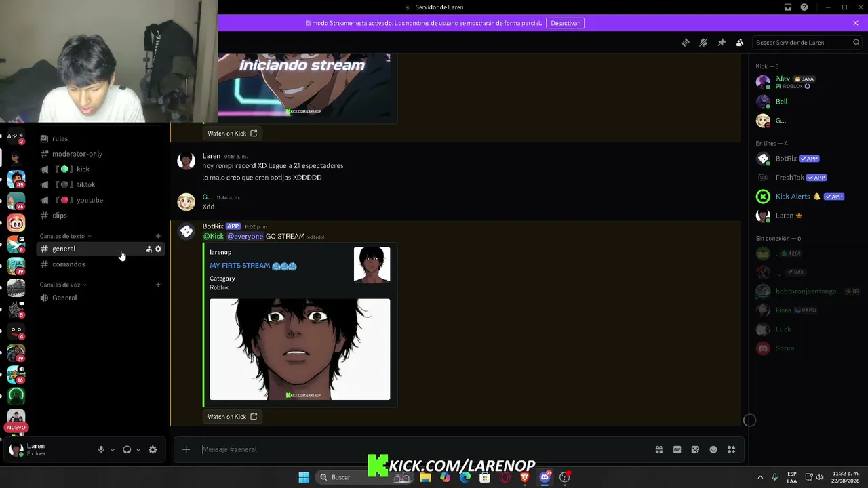868x488 pixels.
Task: Toggle the microphone mute button
Action: pyautogui.click(x=101, y=449)
